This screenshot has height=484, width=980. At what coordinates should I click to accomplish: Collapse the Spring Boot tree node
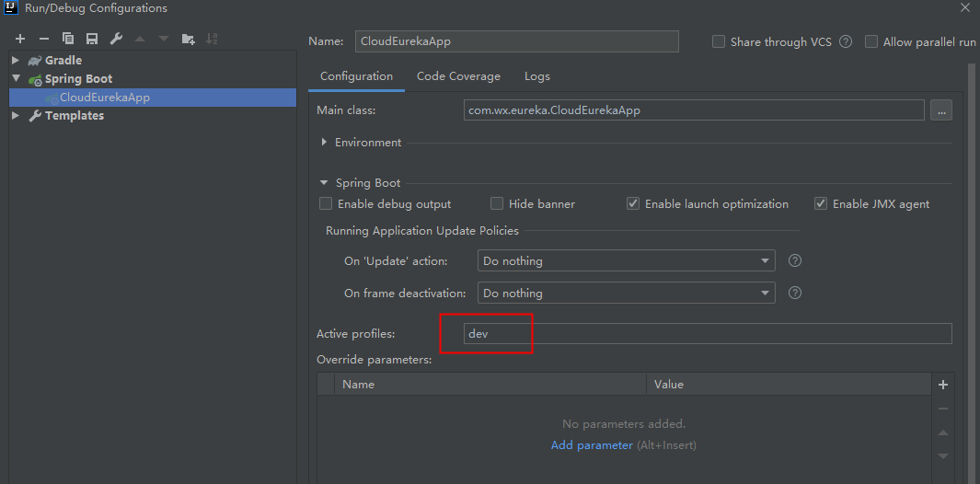click(x=16, y=79)
